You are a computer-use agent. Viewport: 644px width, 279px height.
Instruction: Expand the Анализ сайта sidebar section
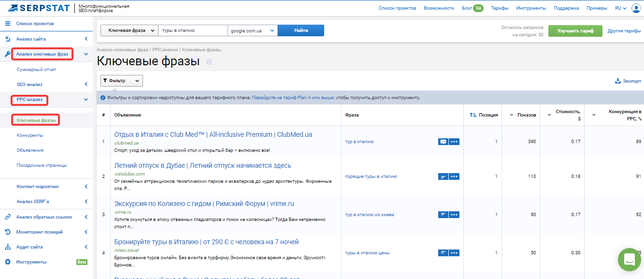[x=86, y=39]
